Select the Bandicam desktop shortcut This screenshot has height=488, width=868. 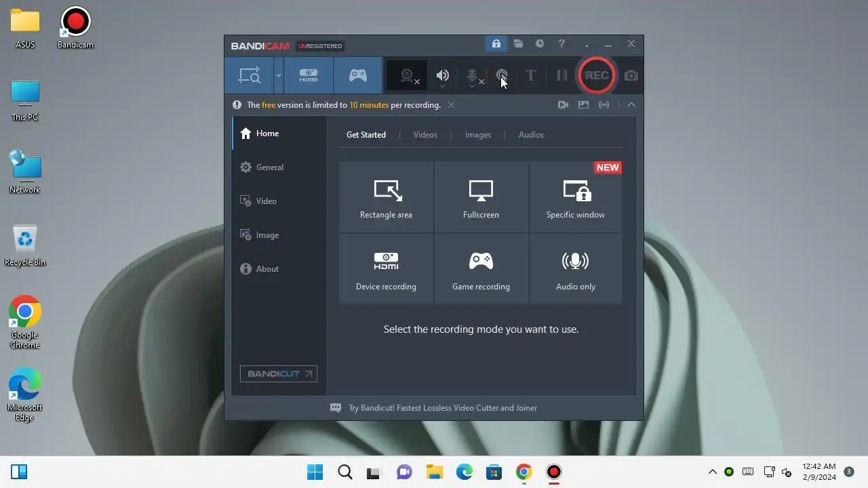75,28
